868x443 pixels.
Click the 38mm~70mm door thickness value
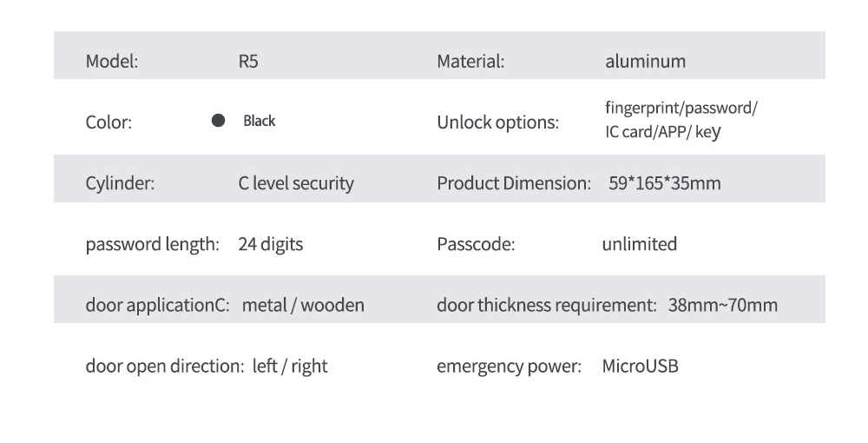click(x=722, y=305)
